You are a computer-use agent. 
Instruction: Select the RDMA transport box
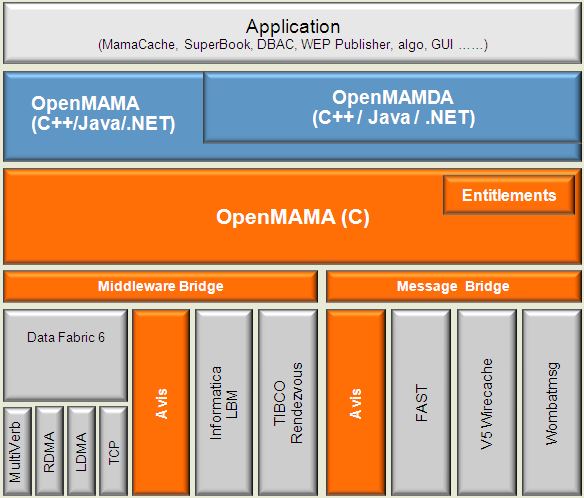(49, 451)
